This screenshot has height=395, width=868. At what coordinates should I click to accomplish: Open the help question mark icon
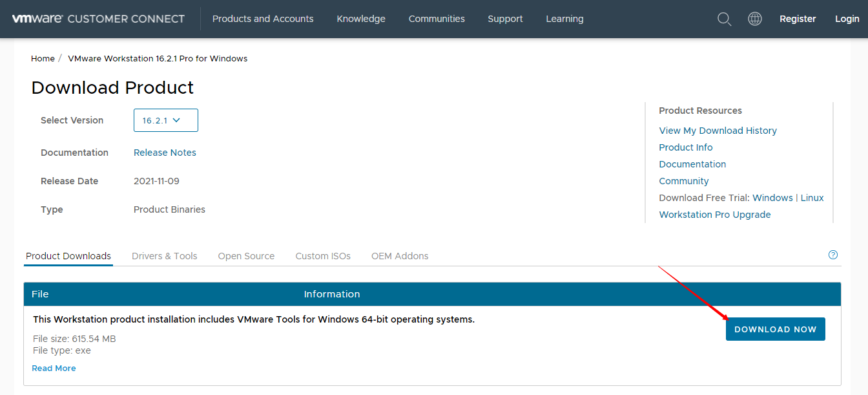[x=833, y=255]
